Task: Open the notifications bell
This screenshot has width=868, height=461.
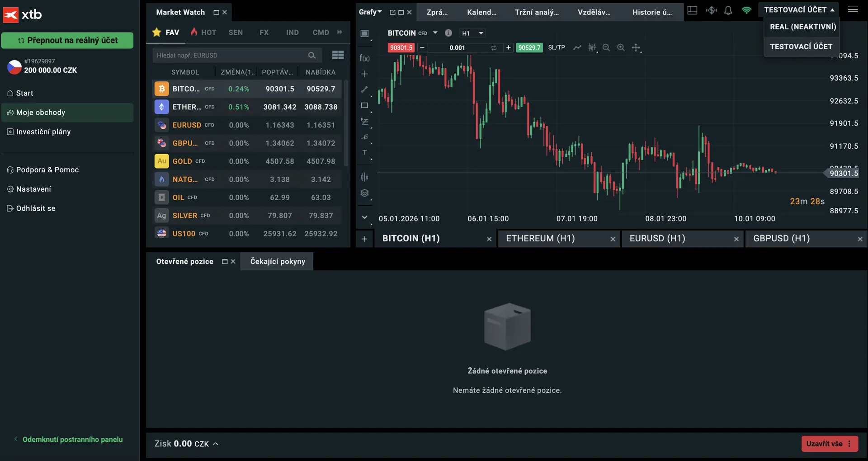Action: (x=728, y=10)
